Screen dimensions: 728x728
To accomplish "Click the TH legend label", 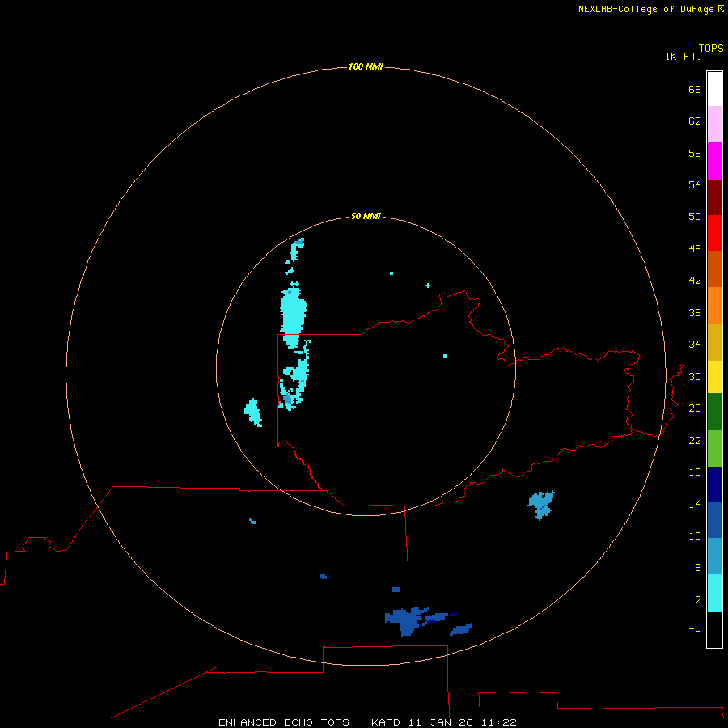I will (x=695, y=631).
